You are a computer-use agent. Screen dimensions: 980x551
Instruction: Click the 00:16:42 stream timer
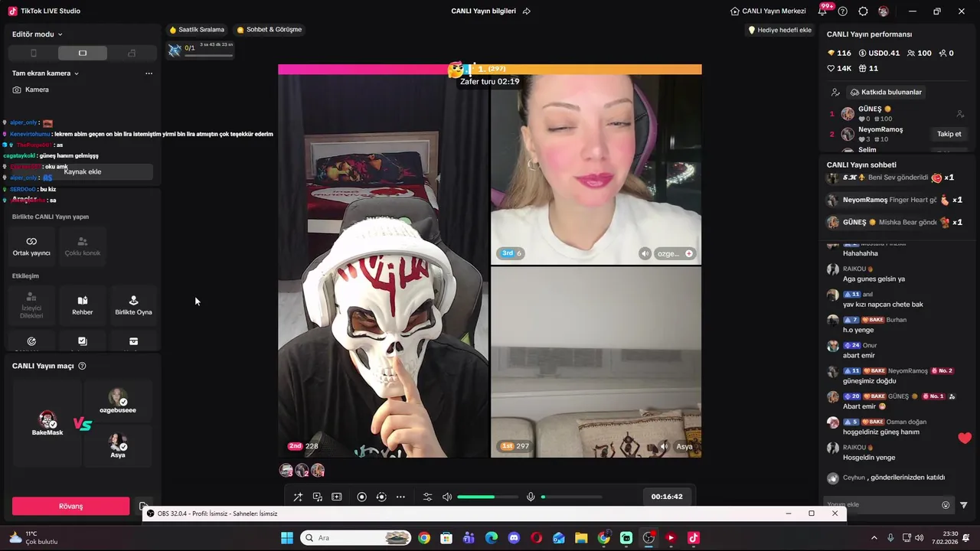667,497
